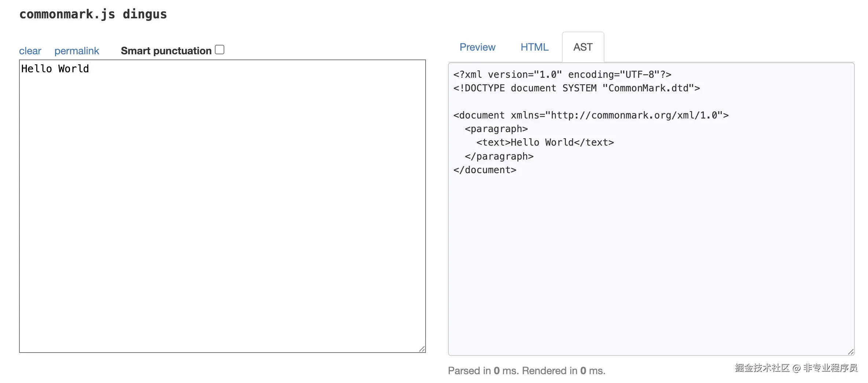The image size is (868, 383).
Task: Click the DOCTYPE line in the AST output
Action: [x=576, y=88]
